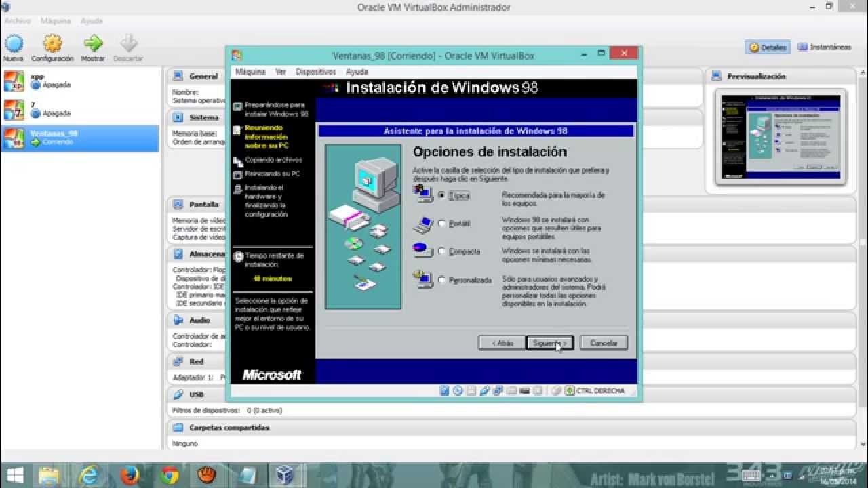
Task: Select the Personalizada radio button
Action: [x=442, y=279]
